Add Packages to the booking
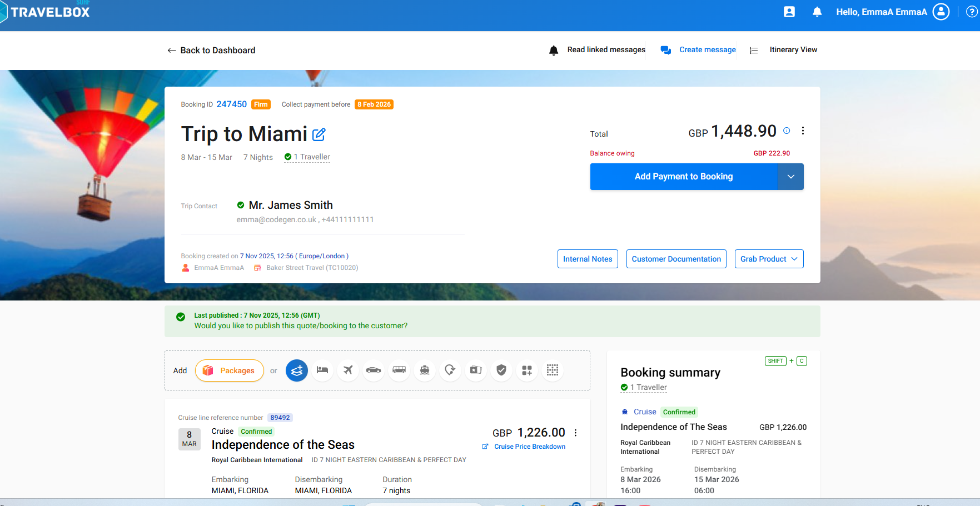980x506 pixels. click(x=230, y=370)
